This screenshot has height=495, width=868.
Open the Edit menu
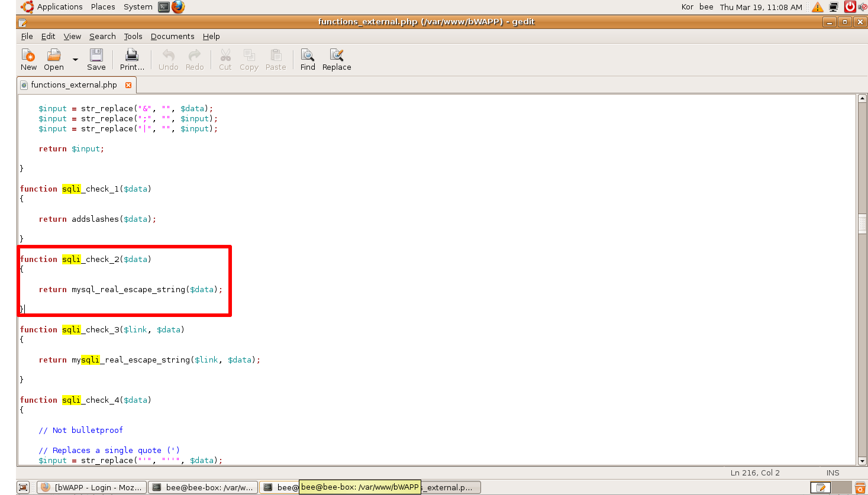click(49, 37)
